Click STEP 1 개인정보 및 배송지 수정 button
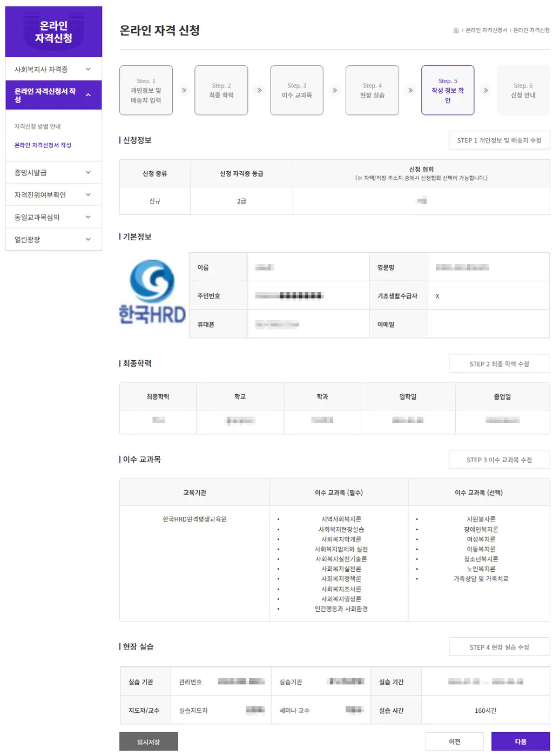The width and height of the screenshot is (560, 756). (x=500, y=140)
